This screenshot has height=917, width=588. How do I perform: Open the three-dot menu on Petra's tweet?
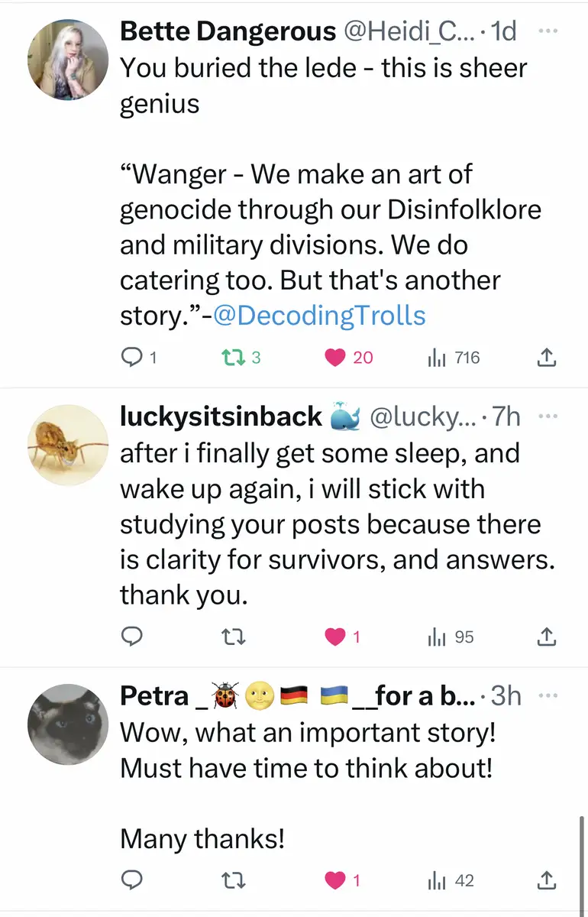[548, 695]
